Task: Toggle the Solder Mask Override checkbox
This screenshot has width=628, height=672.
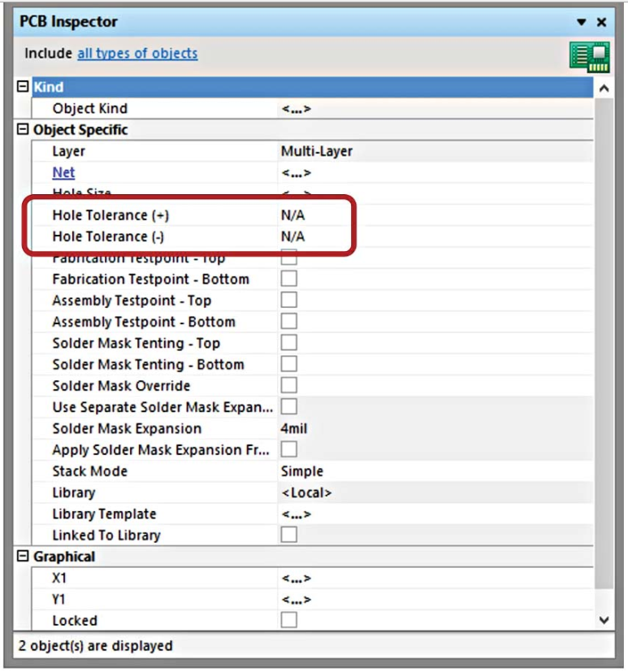Action: [289, 385]
